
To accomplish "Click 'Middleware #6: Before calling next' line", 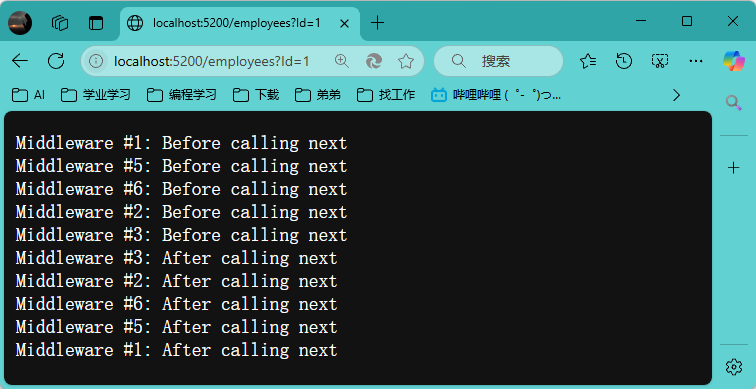I will point(181,189).
